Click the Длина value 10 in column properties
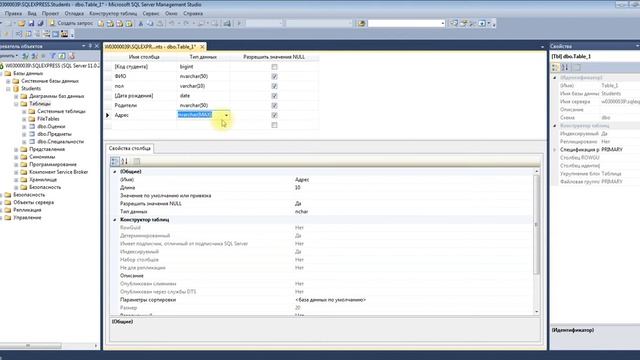The height and width of the screenshot is (360, 640). point(298,187)
